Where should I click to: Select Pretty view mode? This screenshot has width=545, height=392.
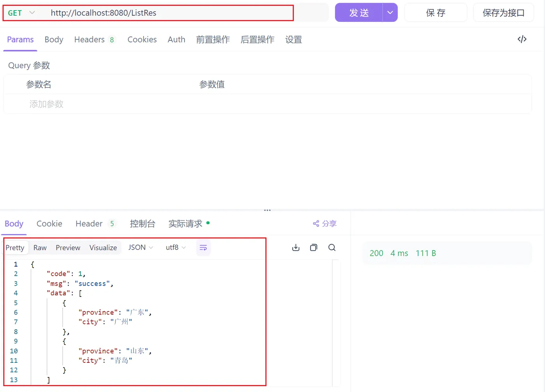(15, 248)
